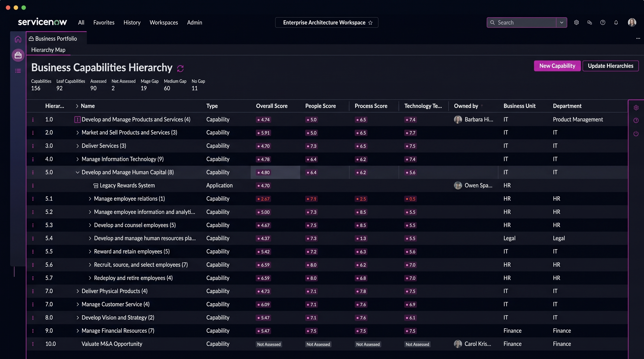Open the All menu

pyautogui.click(x=81, y=22)
